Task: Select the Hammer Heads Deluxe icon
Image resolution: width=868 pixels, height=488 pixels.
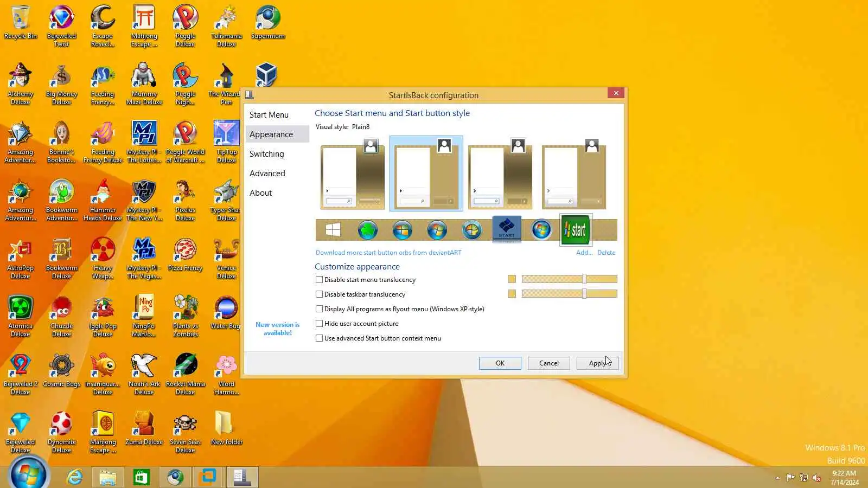Action: pos(103,200)
